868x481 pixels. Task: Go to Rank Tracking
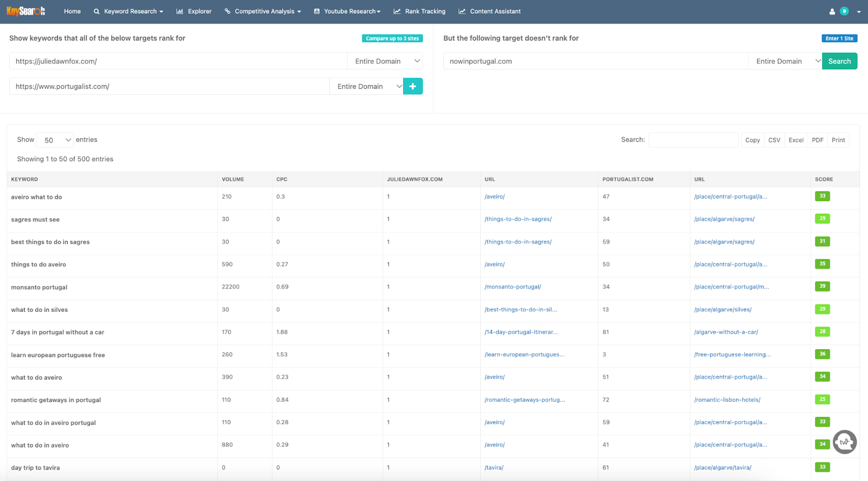click(419, 11)
